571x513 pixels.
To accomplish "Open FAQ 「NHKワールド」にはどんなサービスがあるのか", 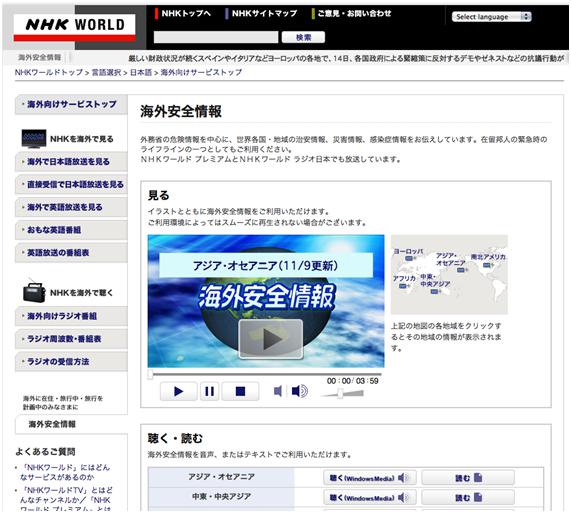I will pos(65,472).
